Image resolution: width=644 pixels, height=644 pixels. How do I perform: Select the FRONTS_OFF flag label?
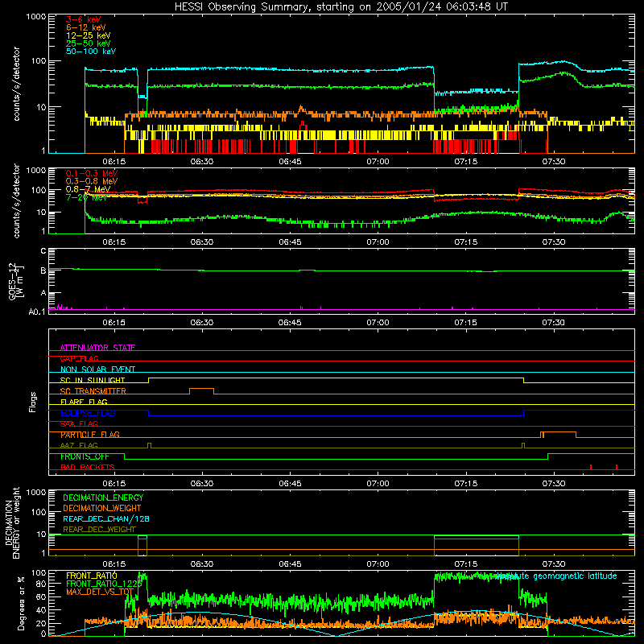[85, 456]
